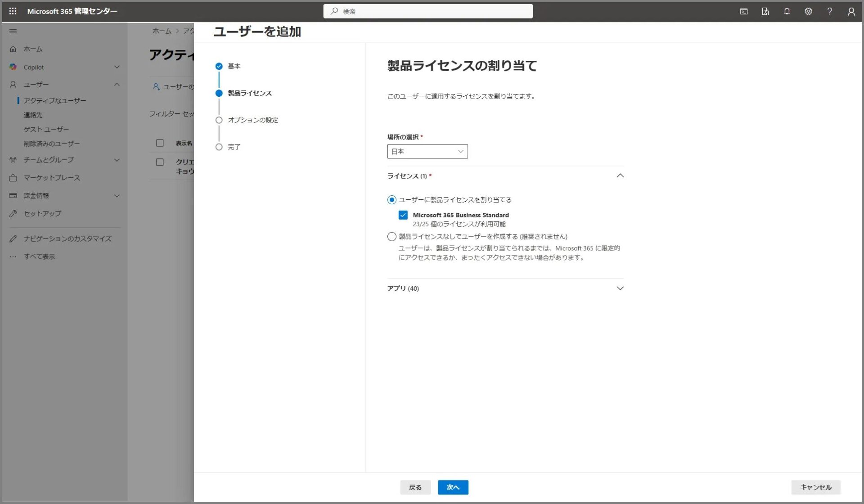Screen dimensions: 864x504
Task: Open the account profile icon
Action: (851, 12)
